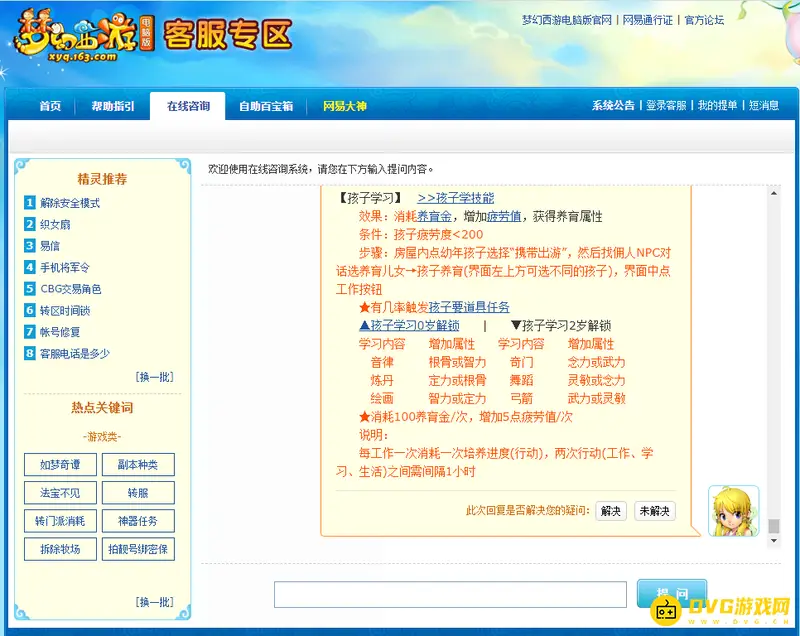The height and width of the screenshot is (636, 800).
Task: Click the 念力或武力 table cell
Action: click(x=596, y=362)
